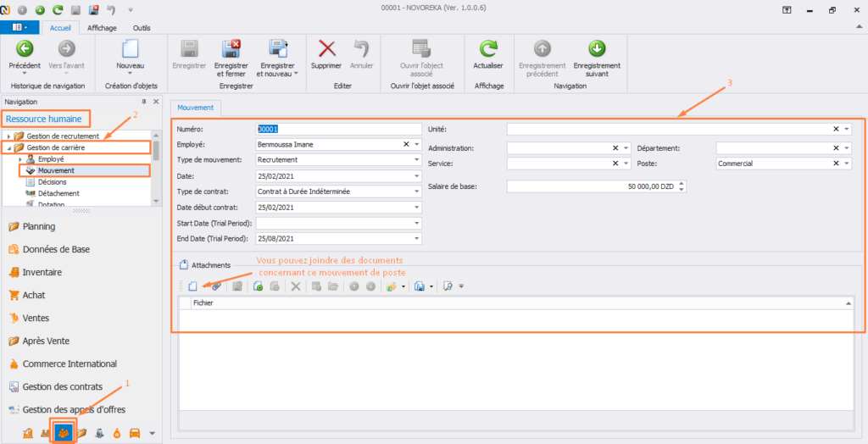Screen dimensions: 868x444
Task: Click the X delete icon in Attachments toolbar
Action: [296, 286]
